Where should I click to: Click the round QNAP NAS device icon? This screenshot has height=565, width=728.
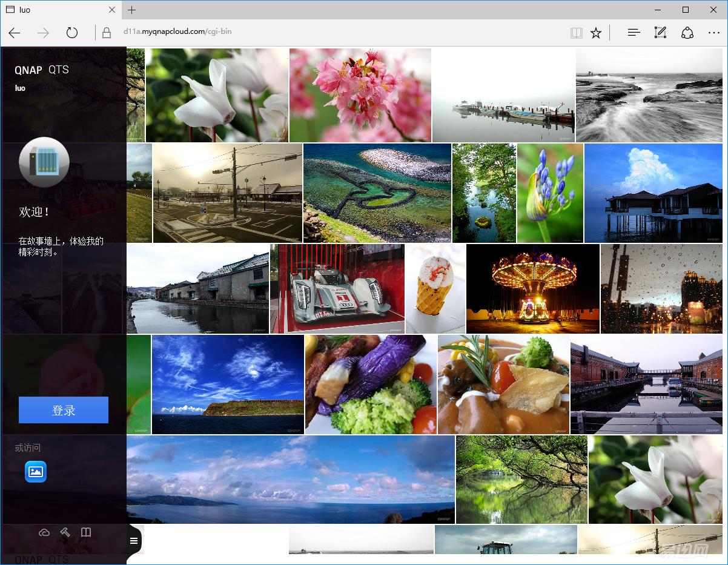(x=44, y=162)
